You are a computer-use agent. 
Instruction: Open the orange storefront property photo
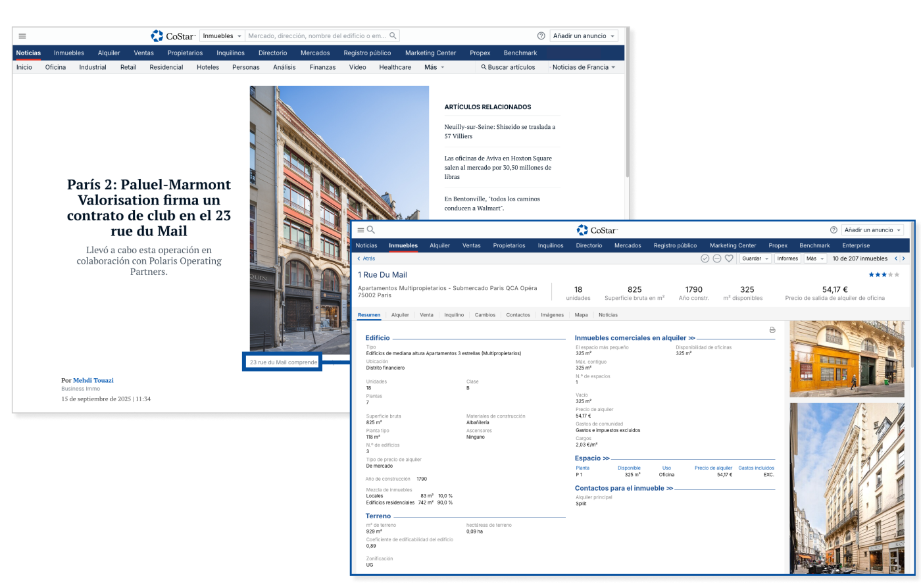[x=847, y=358]
